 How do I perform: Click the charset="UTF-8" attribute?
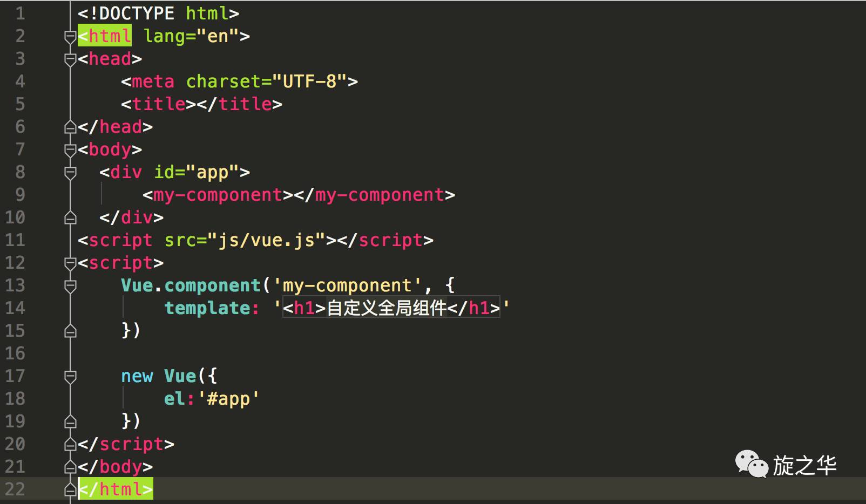click(266, 81)
